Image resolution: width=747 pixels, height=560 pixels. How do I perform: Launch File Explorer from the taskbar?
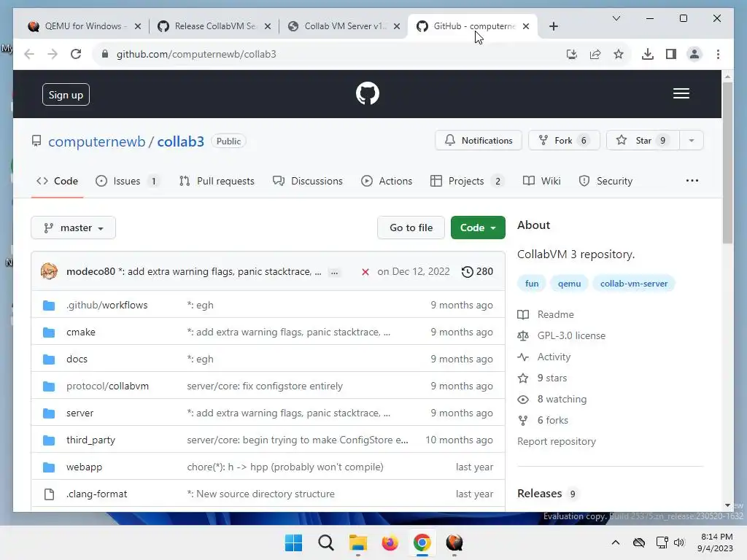click(357, 542)
